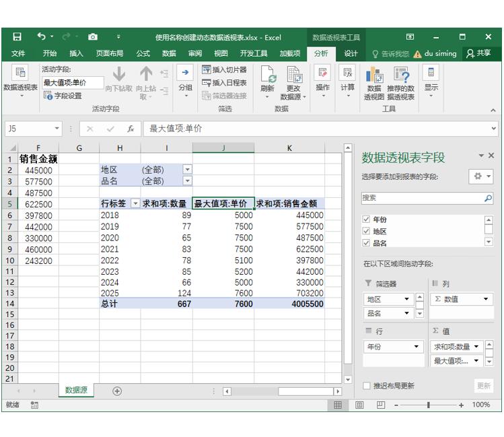Screen dimensions: 504x437
Task: Toggle the 地区 field checkbox
Action: coord(366,231)
